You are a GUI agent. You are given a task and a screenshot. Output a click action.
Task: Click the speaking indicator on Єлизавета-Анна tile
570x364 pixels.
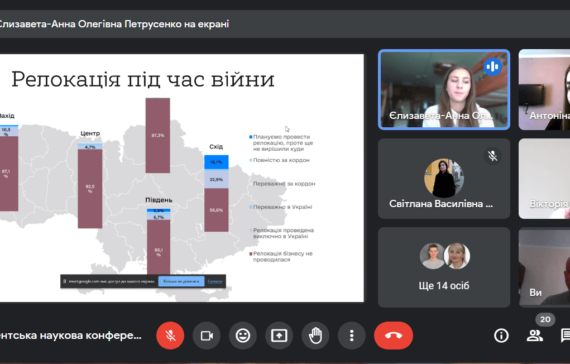(493, 67)
